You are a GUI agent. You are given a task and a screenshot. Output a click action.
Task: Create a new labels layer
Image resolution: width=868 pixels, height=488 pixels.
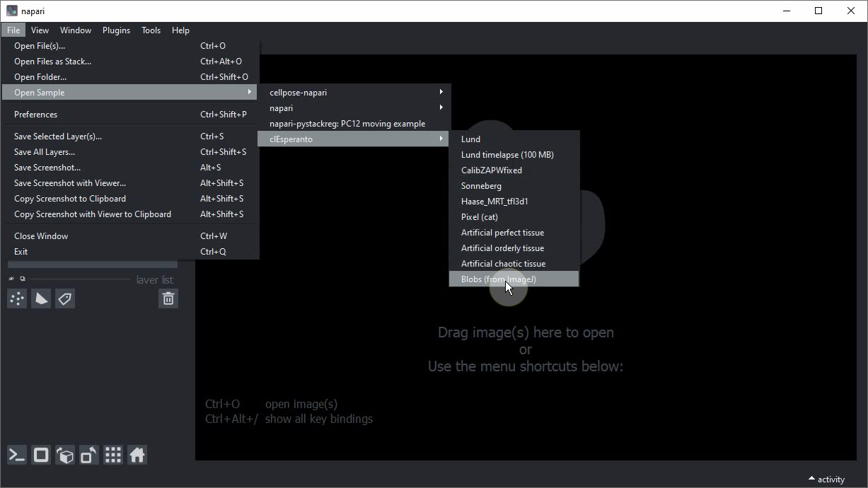pyautogui.click(x=65, y=299)
